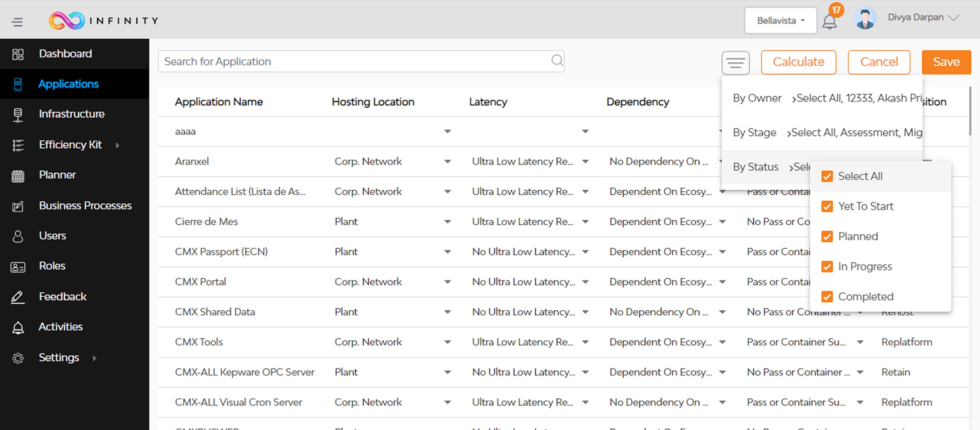
Task: Click the orange Save button
Action: tap(946, 62)
